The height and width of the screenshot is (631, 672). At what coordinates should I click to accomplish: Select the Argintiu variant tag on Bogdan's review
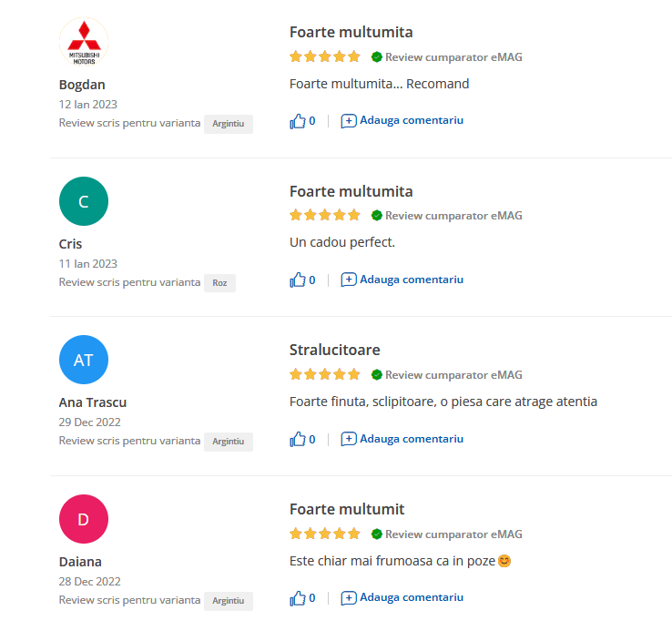click(x=228, y=123)
